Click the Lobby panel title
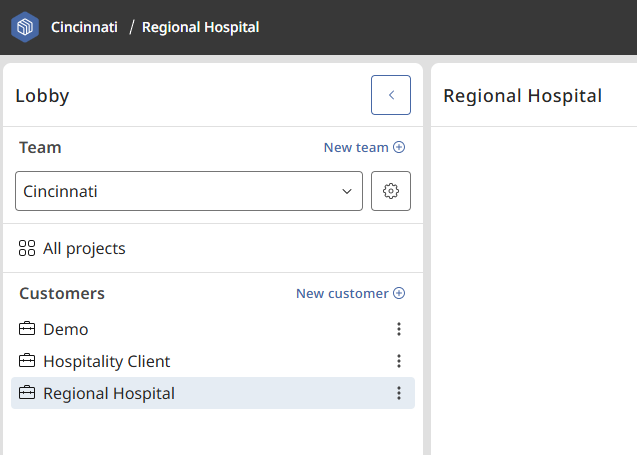The image size is (637, 455). 42,96
